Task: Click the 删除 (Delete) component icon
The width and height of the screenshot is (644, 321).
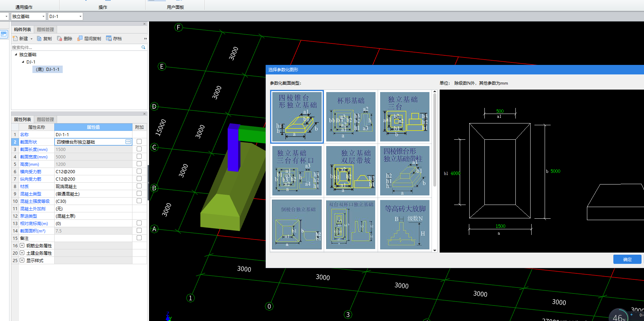Action: (60, 38)
